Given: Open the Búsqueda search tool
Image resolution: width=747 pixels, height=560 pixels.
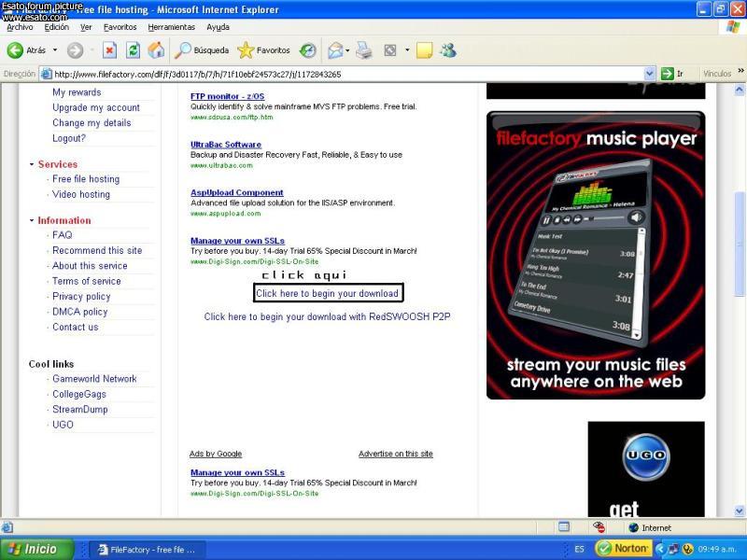Looking at the screenshot, I should click(x=202, y=50).
